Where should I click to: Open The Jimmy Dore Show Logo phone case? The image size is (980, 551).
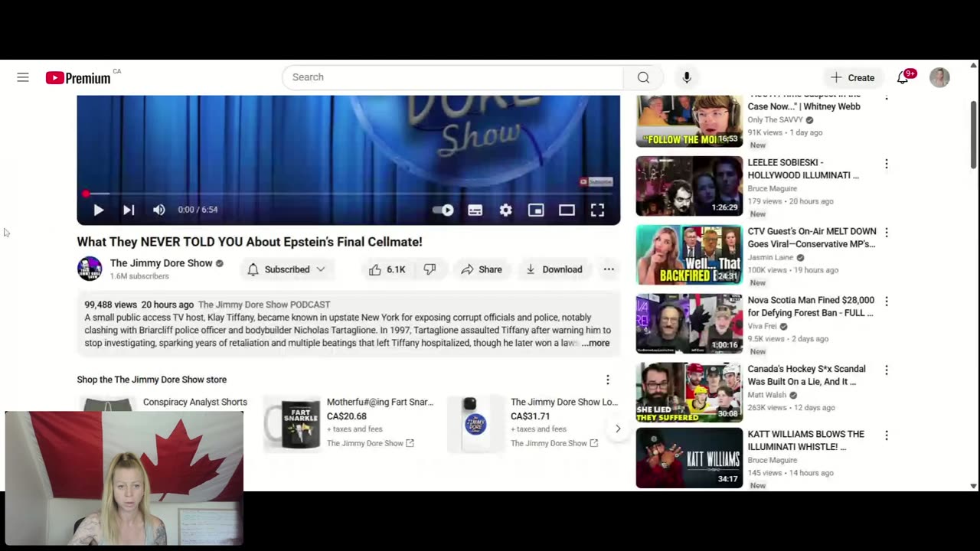click(563, 402)
